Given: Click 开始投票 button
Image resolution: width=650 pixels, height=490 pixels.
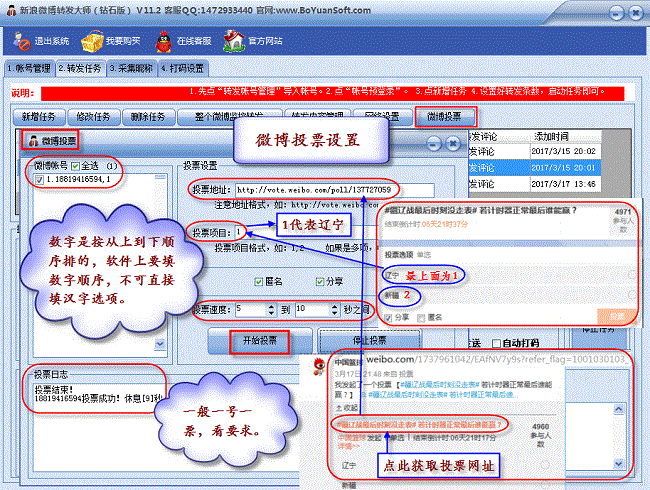Looking at the screenshot, I should (x=260, y=341).
